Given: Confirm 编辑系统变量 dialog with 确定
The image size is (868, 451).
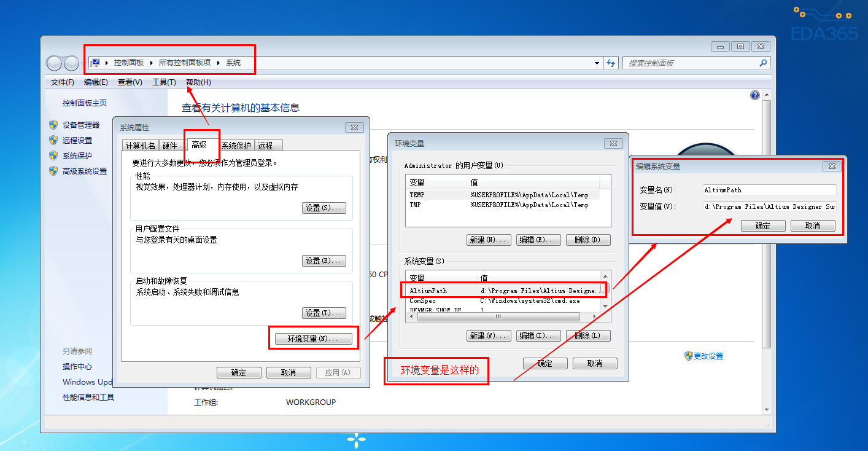Looking at the screenshot, I should click(x=763, y=225).
